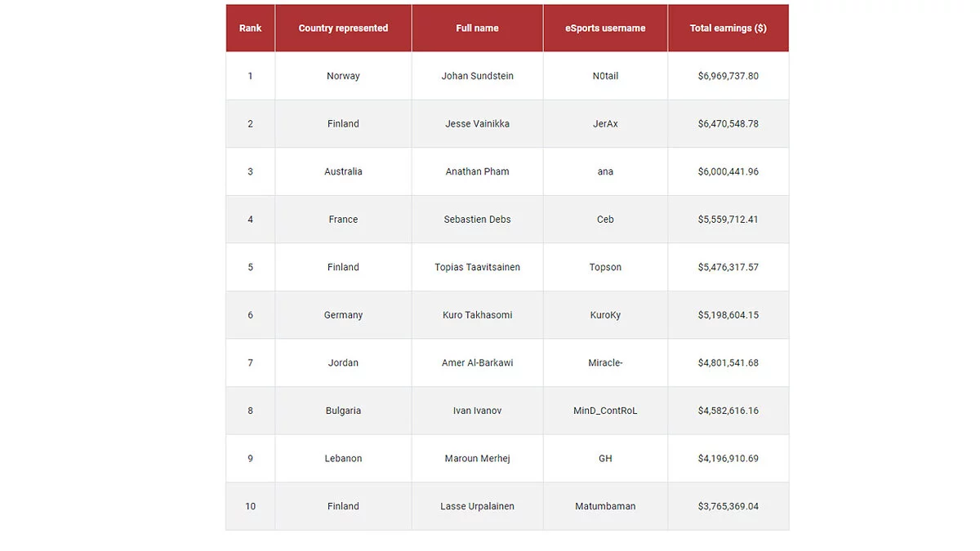Select the $6,969,737.80 earnings cell
980x551 pixels.
pos(728,76)
